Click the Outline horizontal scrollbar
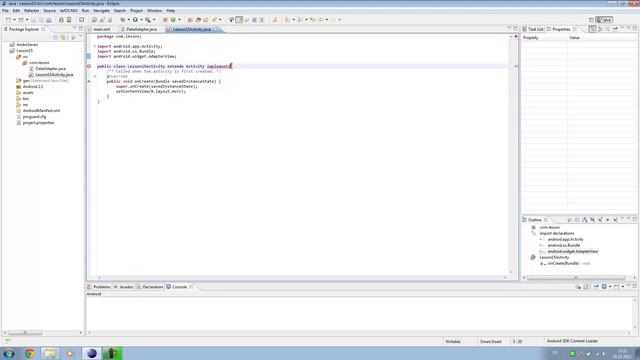 576,278
